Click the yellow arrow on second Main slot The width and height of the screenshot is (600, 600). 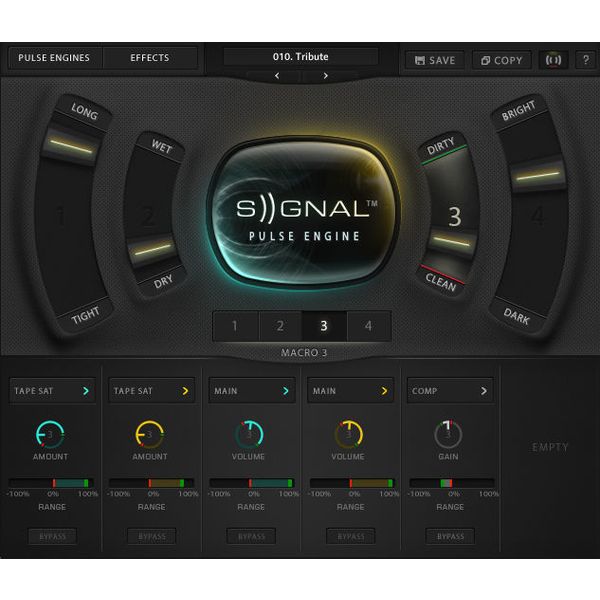click(x=385, y=391)
